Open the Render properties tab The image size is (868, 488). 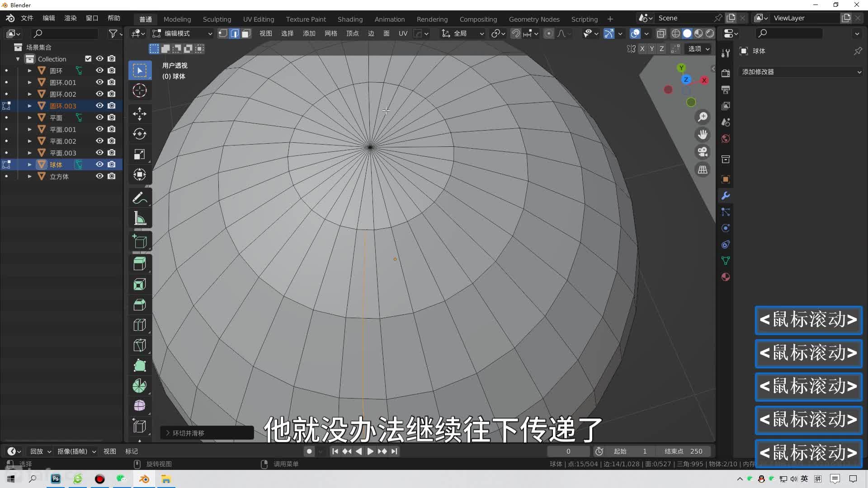[726, 73]
